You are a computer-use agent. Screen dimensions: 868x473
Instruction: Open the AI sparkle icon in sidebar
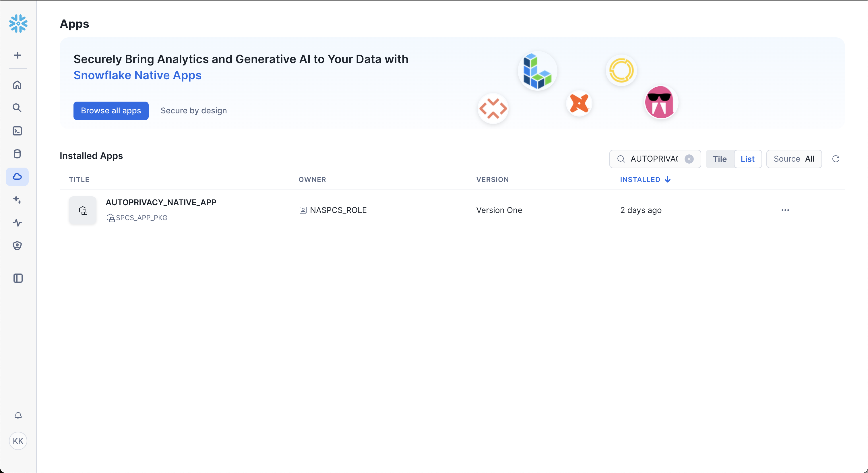coord(17,199)
